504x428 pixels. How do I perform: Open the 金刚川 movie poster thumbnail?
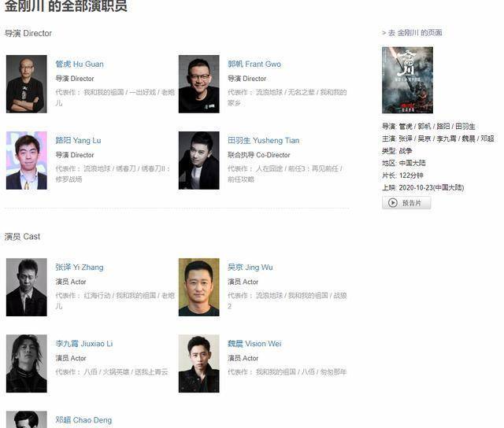pyautogui.click(x=407, y=80)
